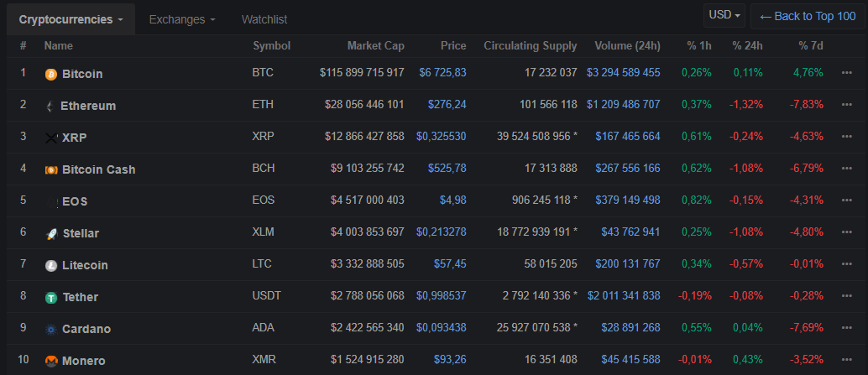
Task: Open the EOS coin name link
Action: pos(75,201)
